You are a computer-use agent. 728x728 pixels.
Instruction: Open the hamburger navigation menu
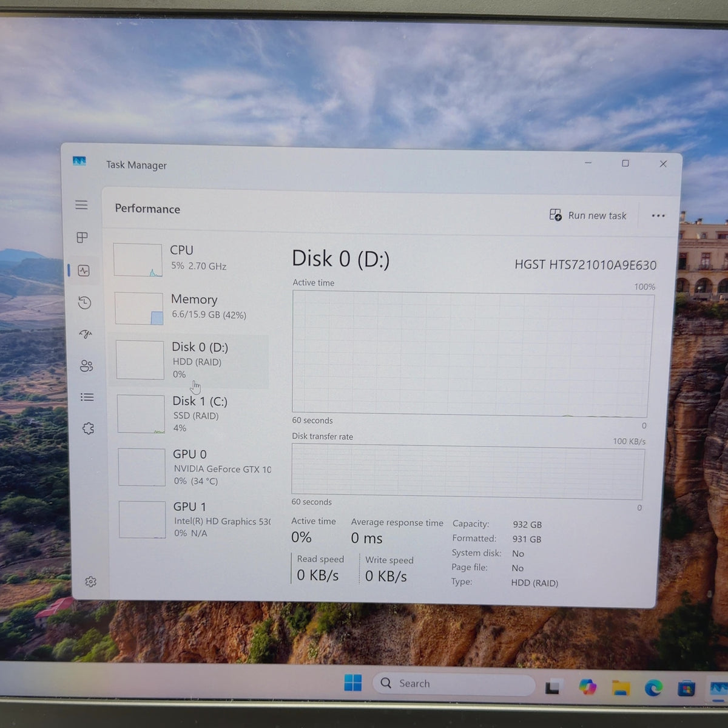[81, 205]
